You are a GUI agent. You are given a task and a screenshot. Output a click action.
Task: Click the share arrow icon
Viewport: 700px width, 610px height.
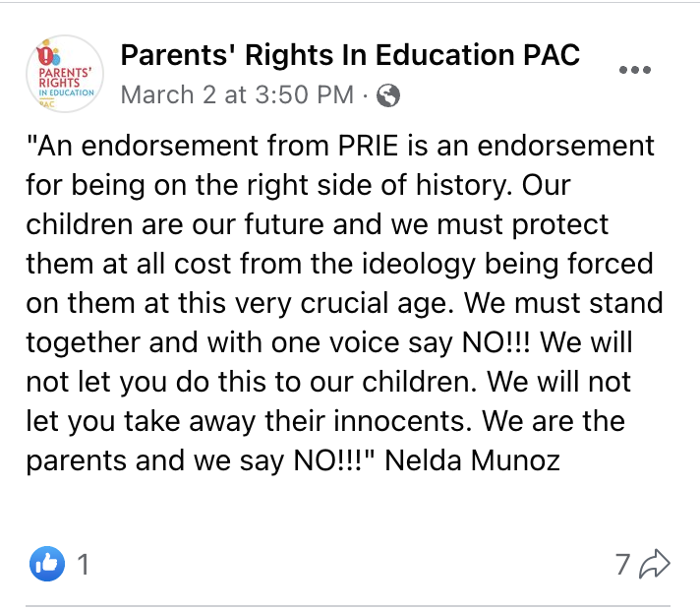[x=655, y=564]
